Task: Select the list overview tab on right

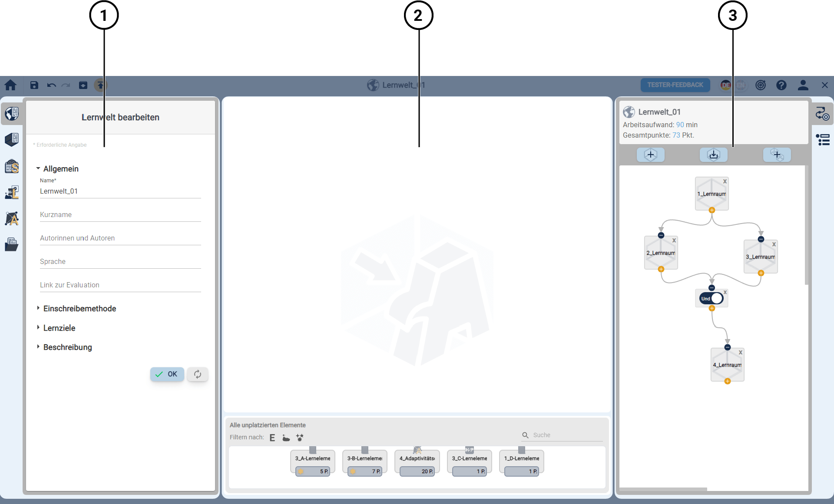Action: point(822,140)
